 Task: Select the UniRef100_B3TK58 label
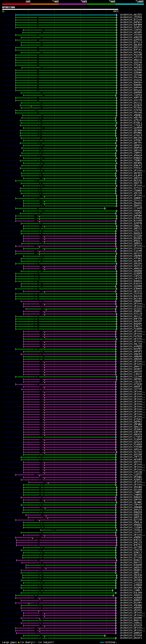point(131,221)
